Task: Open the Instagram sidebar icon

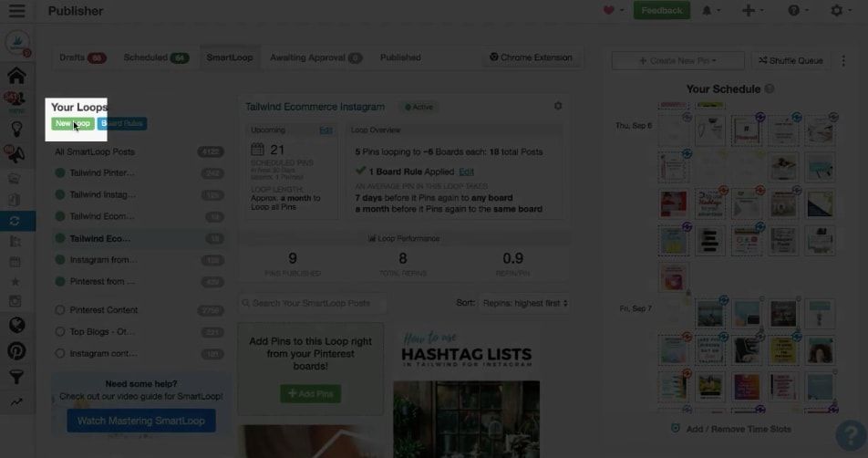Action: [x=15, y=301]
